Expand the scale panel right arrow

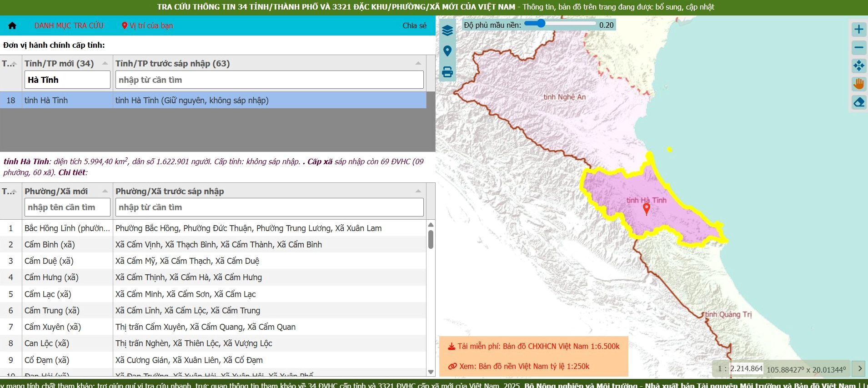point(859,368)
